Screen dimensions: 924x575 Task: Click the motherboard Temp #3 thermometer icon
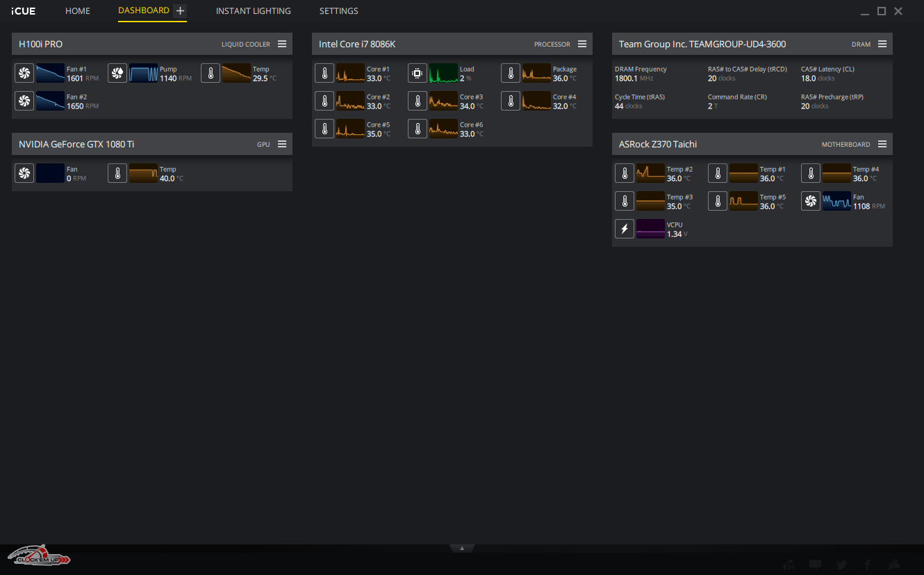625,201
